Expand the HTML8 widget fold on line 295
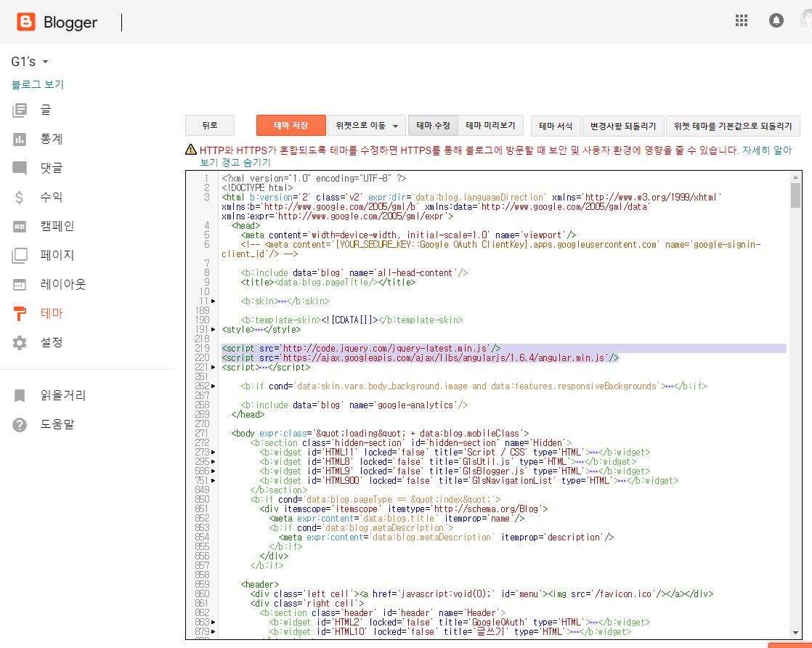The height and width of the screenshot is (648, 812). (214, 461)
